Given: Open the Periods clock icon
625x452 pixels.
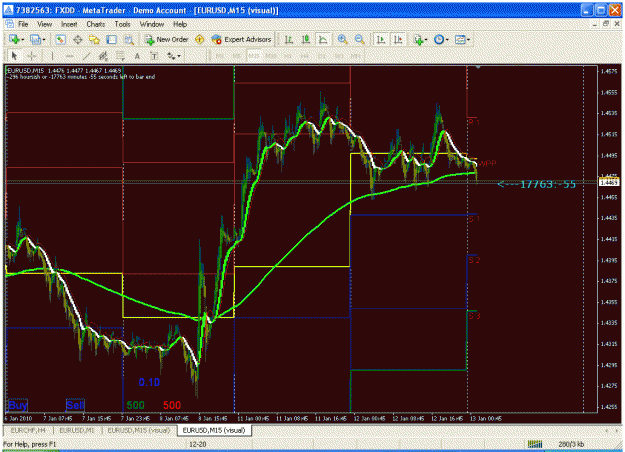Looking at the screenshot, I should click(439, 39).
